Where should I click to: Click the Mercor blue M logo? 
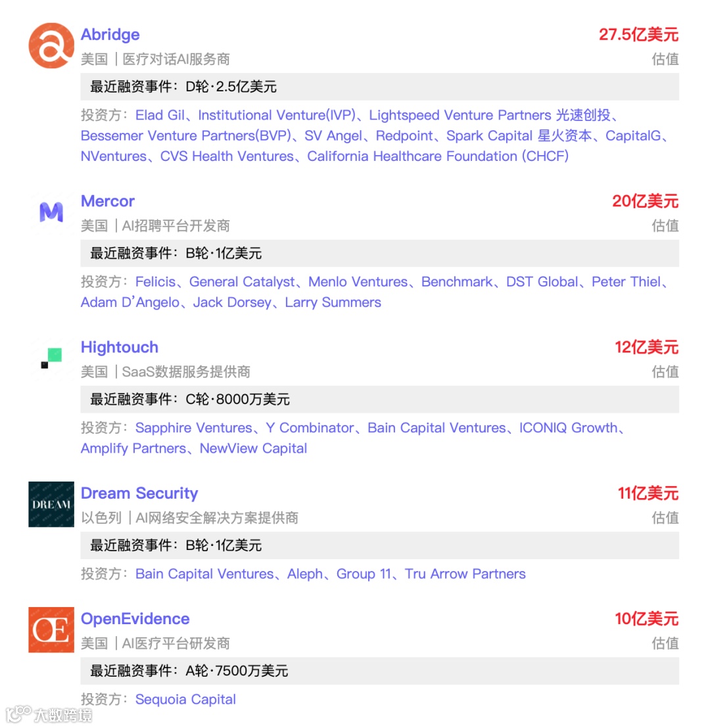51,212
